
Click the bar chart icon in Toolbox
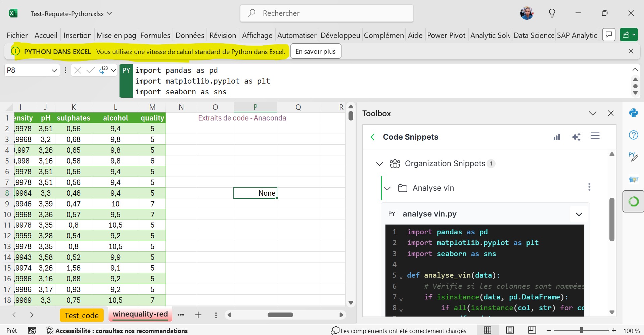(557, 137)
